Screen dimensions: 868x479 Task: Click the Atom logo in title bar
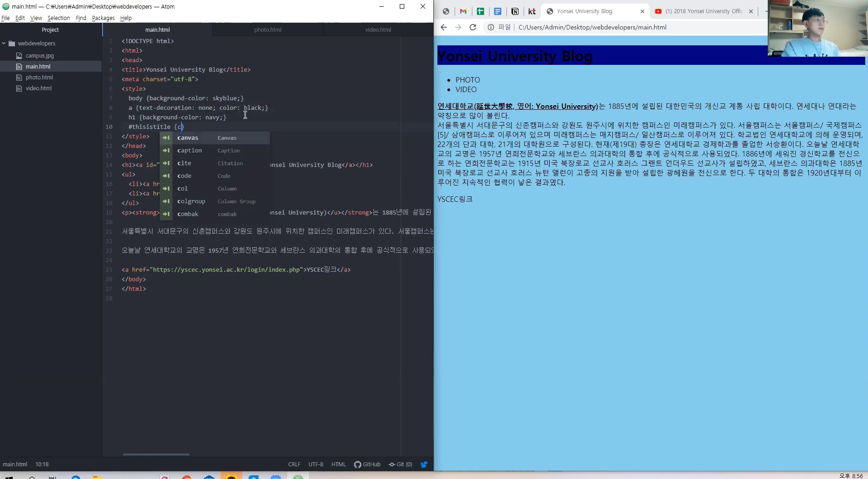point(5,6)
